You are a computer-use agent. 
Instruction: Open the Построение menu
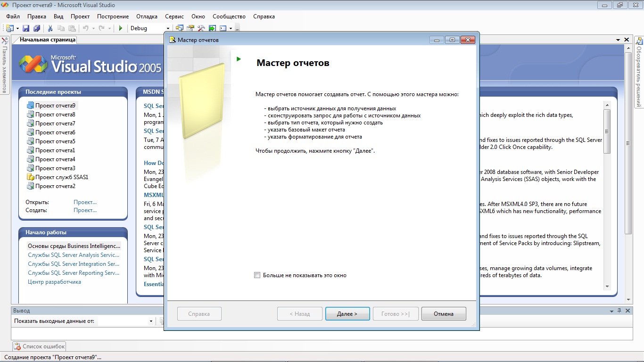point(113,16)
